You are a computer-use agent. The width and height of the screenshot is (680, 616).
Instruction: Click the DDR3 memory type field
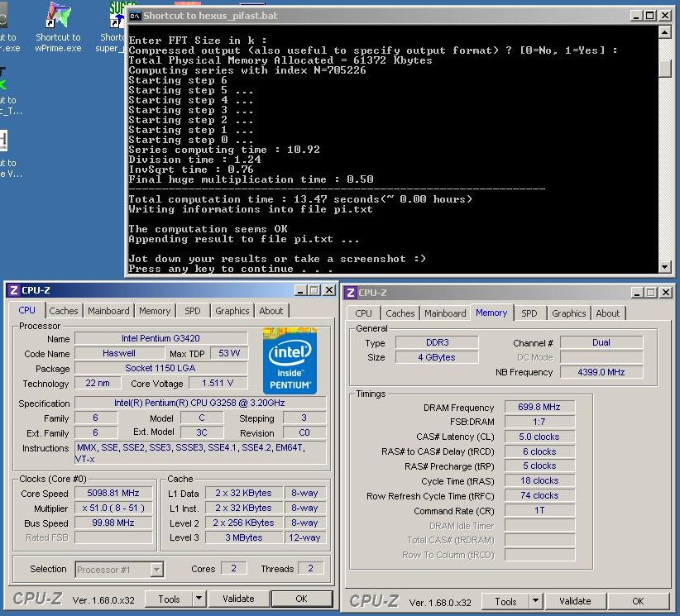pos(437,342)
